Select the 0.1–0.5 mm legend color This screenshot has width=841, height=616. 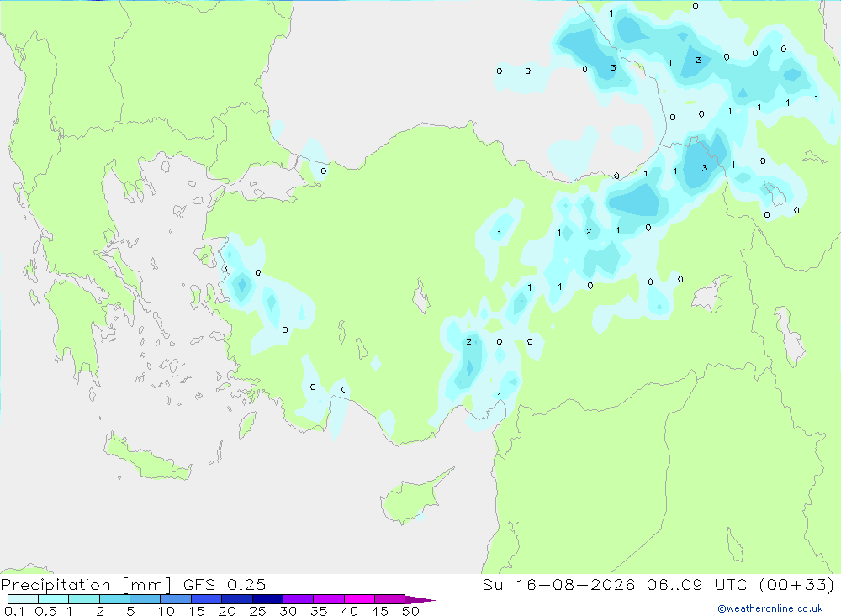tap(23, 599)
